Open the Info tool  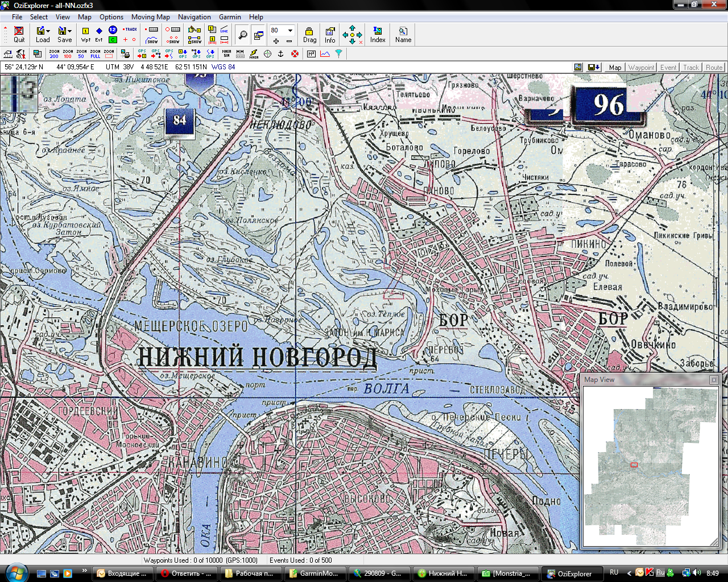pos(330,34)
